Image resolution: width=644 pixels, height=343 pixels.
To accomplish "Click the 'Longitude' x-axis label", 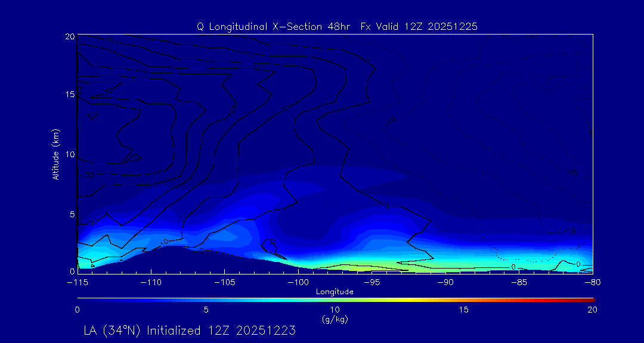I will (x=335, y=292).
